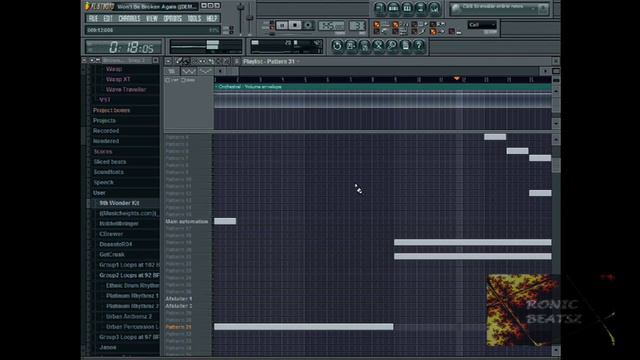The image size is (640, 360).
Task: Open the piano roll shortcut icon
Action: (407, 8)
